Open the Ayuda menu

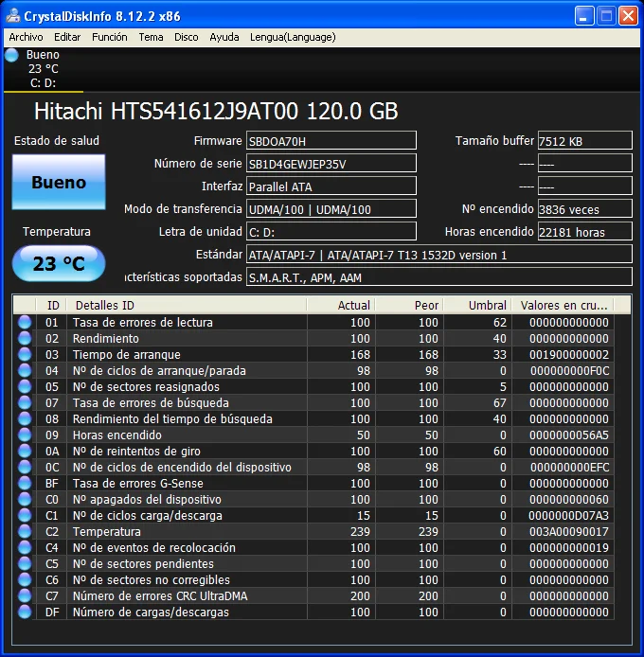coord(224,37)
